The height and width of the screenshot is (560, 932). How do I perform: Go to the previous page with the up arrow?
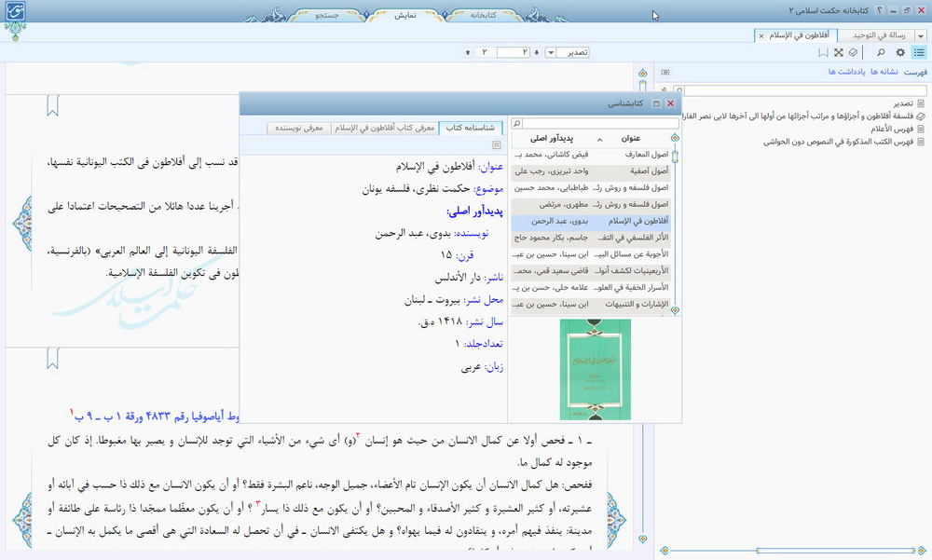tap(468, 53)
